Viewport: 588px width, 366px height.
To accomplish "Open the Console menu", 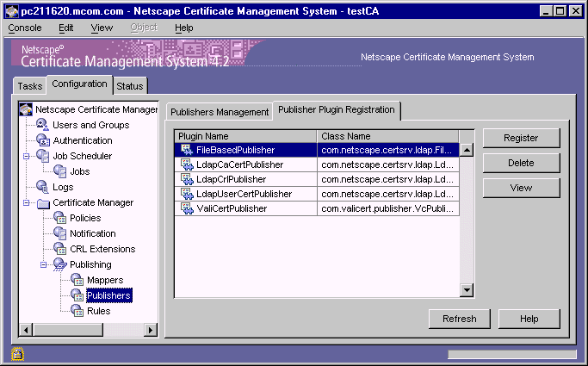I will click(x=25, y=28).
